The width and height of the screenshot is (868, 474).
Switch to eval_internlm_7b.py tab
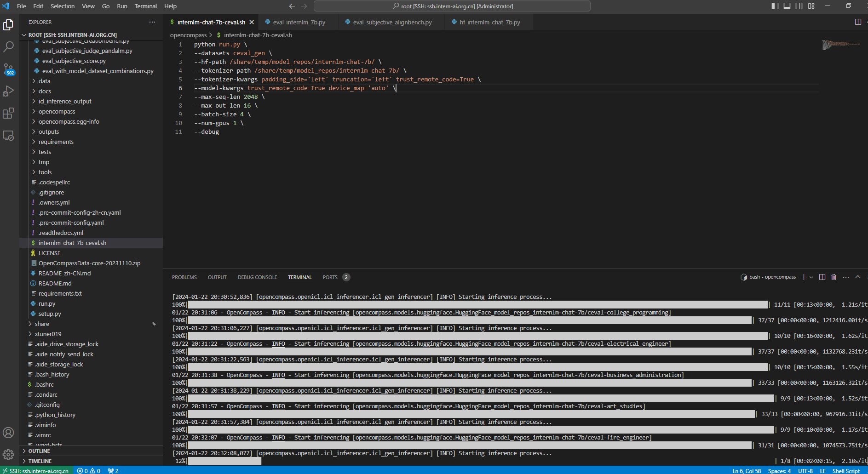point(299,22)
